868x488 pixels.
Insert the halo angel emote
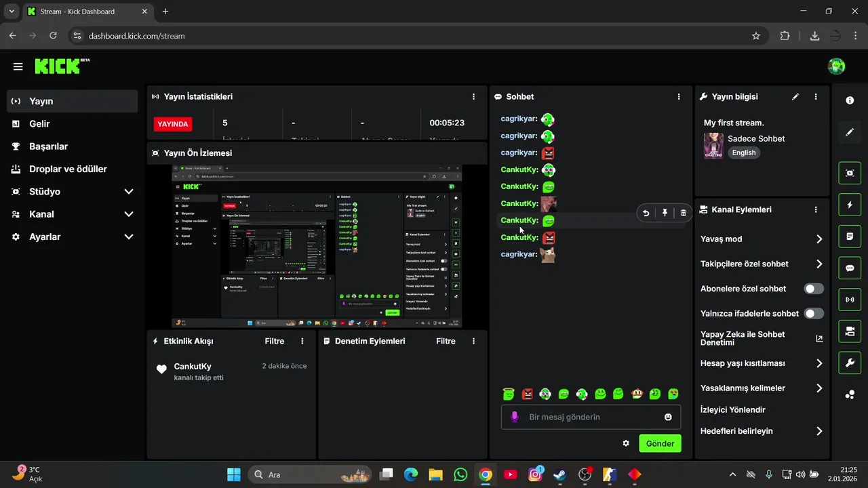coord(509,394)
